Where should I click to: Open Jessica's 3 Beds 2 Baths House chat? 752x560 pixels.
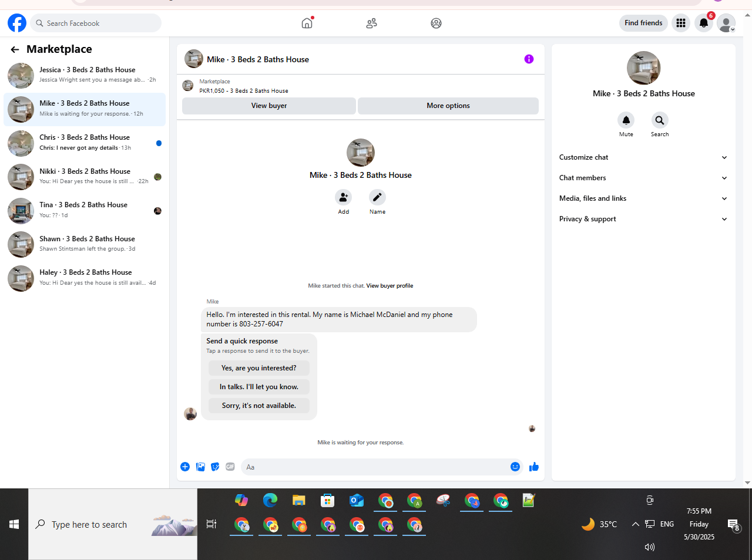coord(85,76)
